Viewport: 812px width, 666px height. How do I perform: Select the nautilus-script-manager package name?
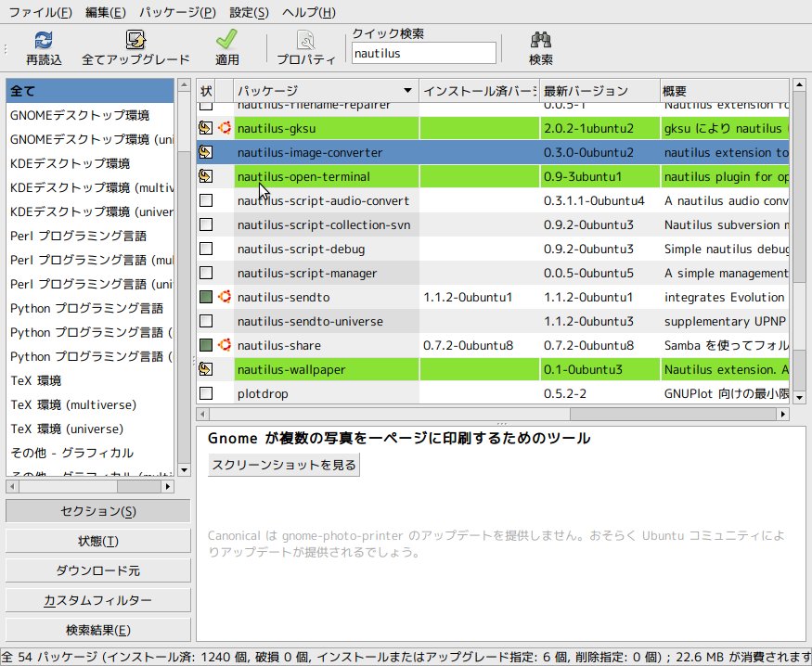(306, 274)
